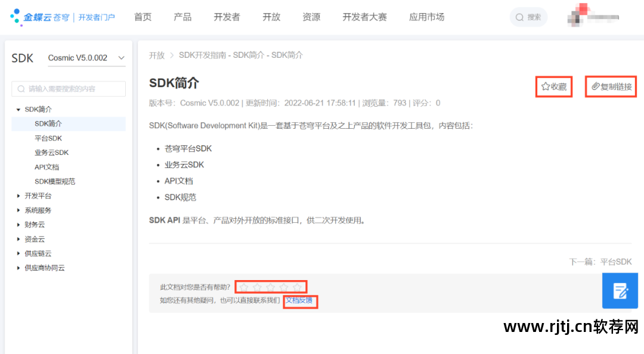The image size is (644, 354).
Task: Click the breadcrumb SDK开发指南 path text
Action: (241, 55)
